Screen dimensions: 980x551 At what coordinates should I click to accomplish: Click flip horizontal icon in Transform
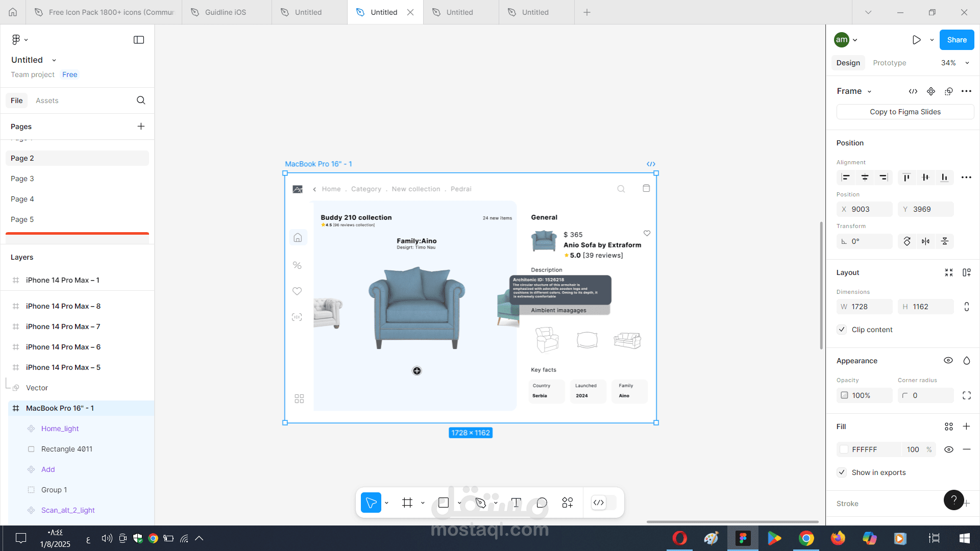coord(925,241)
